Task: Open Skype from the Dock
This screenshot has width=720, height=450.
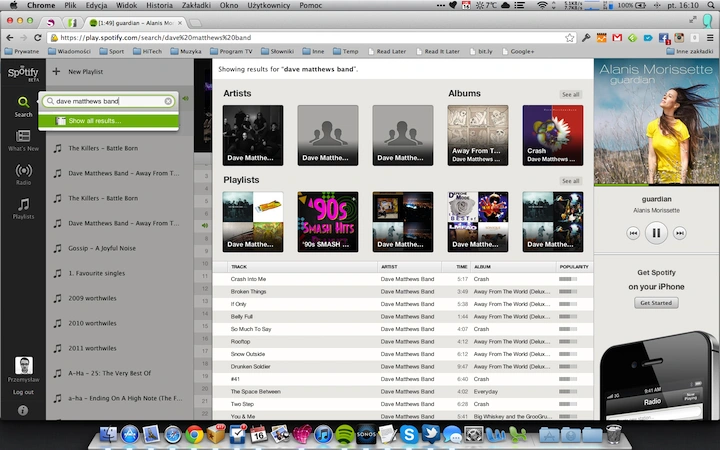Action: [408, 434]
